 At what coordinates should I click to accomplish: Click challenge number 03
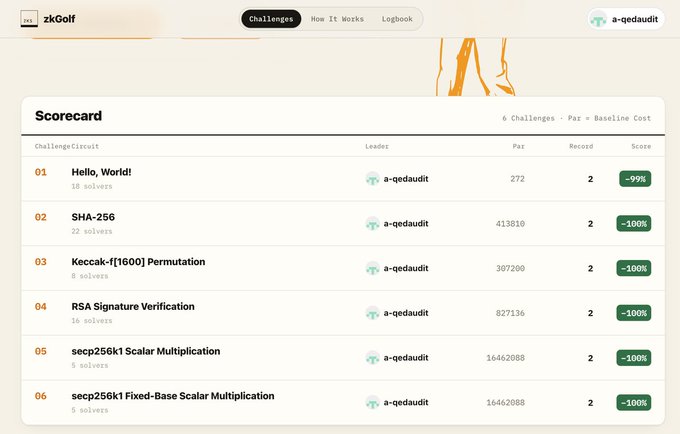tap(41, 262)
